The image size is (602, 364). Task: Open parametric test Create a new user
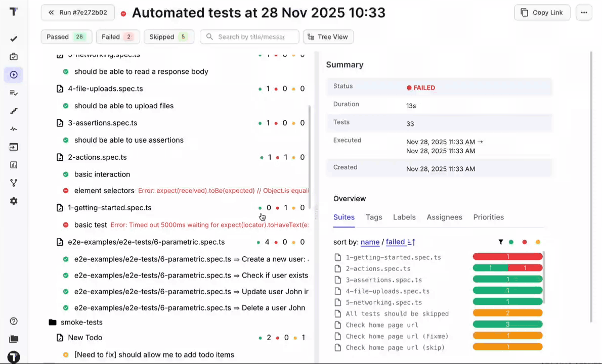pyautogui.click(x=191, y=259)
